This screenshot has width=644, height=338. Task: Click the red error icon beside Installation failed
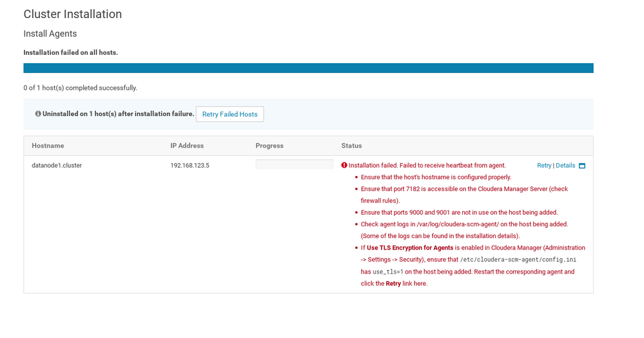(344, 165)
